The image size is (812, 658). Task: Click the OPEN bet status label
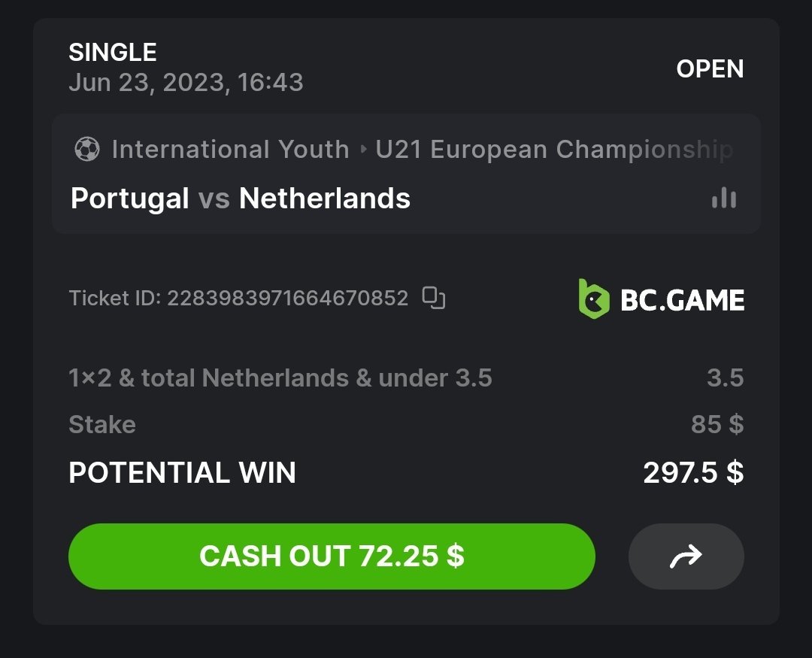tap(710, 69)
